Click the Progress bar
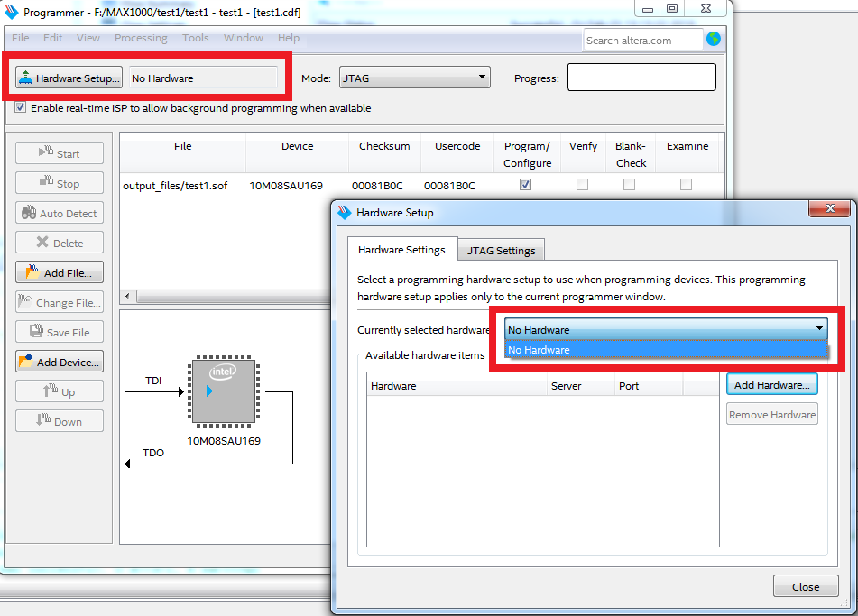The image size is (858, 616). click(x=641, y=78)
